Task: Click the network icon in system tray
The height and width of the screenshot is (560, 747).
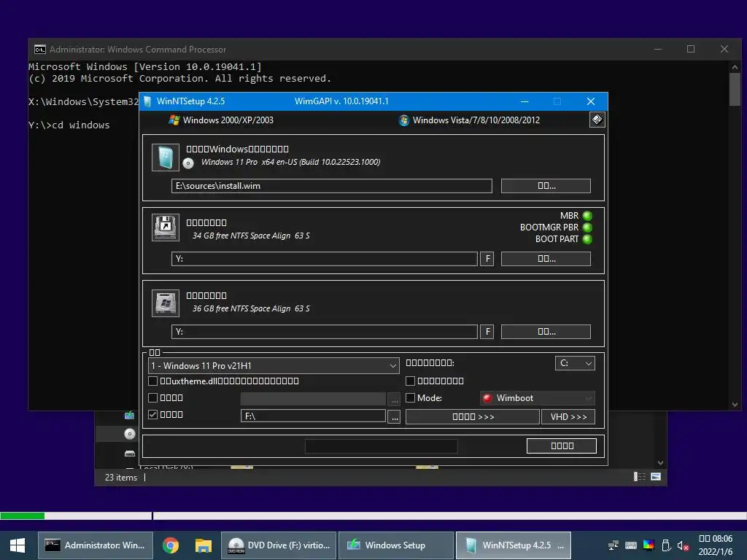Action: coord(614,545)
